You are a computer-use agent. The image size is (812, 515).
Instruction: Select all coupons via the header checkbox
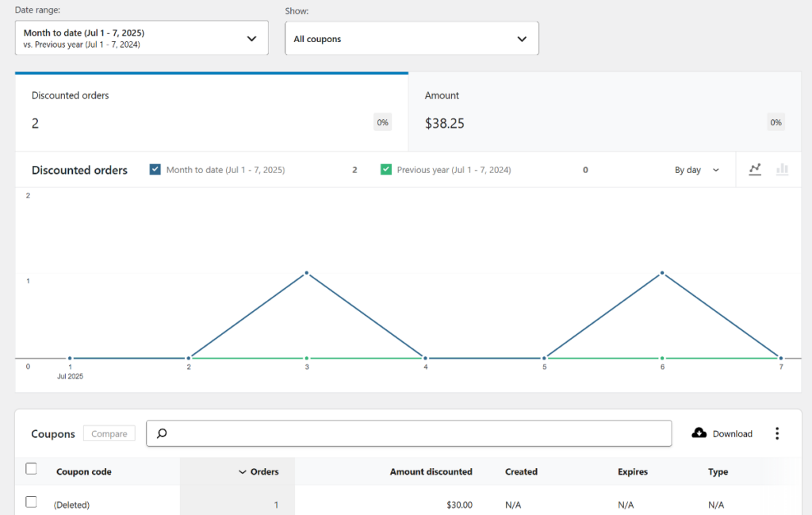pyautogui.click(x=31, y=468)
